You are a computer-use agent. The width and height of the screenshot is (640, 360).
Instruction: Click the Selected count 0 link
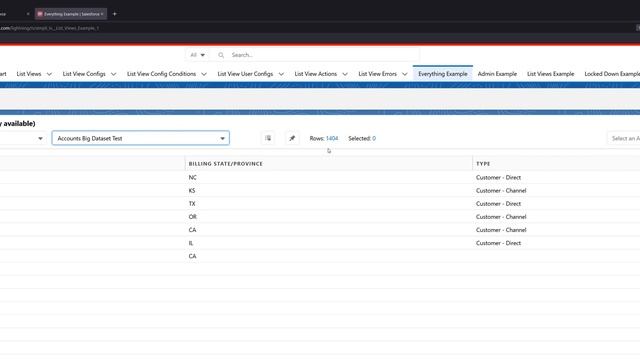tap(374, 138)
